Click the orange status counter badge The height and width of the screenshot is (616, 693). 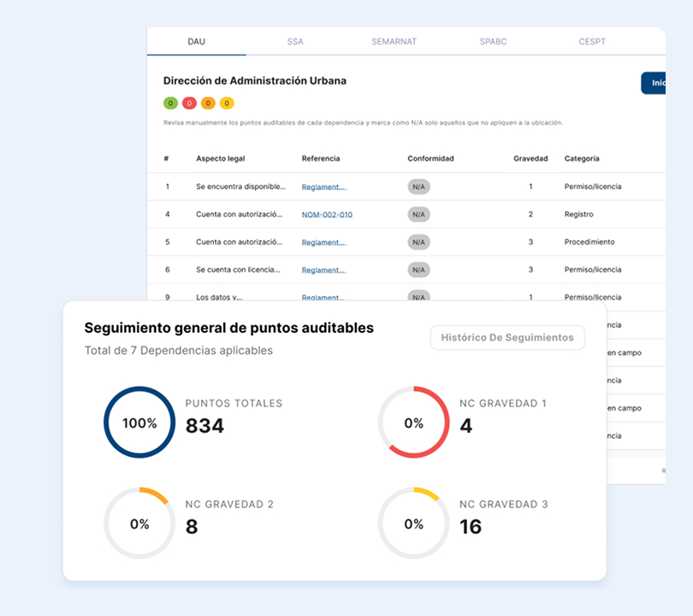[208, 103]
